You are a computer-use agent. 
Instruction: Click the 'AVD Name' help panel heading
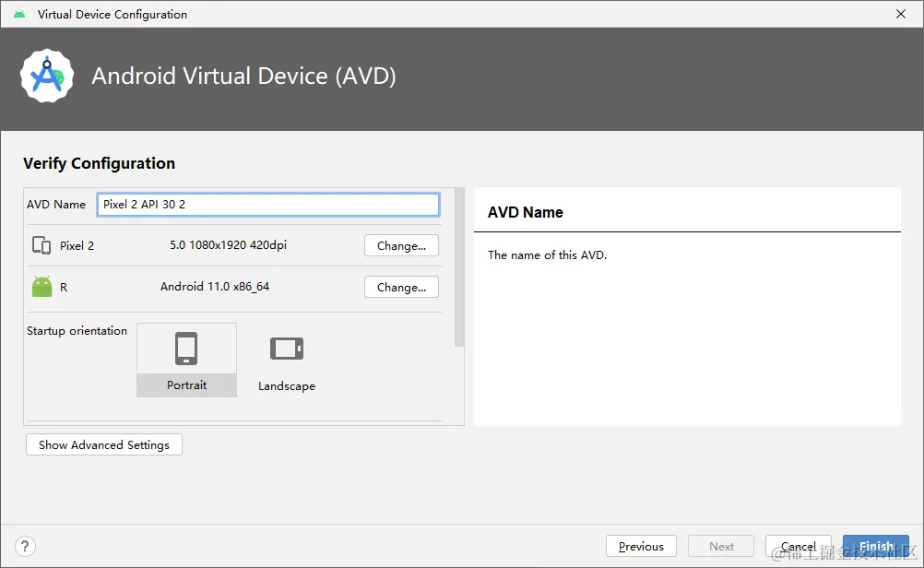pos(525,212)
